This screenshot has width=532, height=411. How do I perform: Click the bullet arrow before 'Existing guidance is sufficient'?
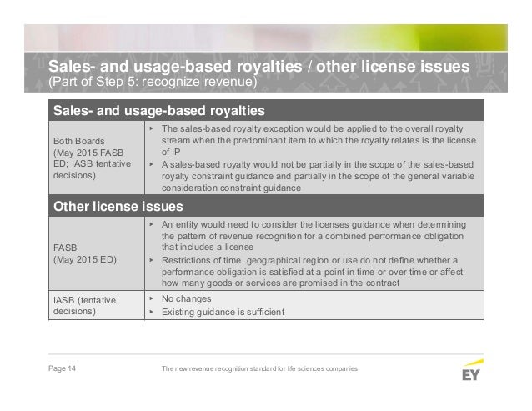[151, 312]
